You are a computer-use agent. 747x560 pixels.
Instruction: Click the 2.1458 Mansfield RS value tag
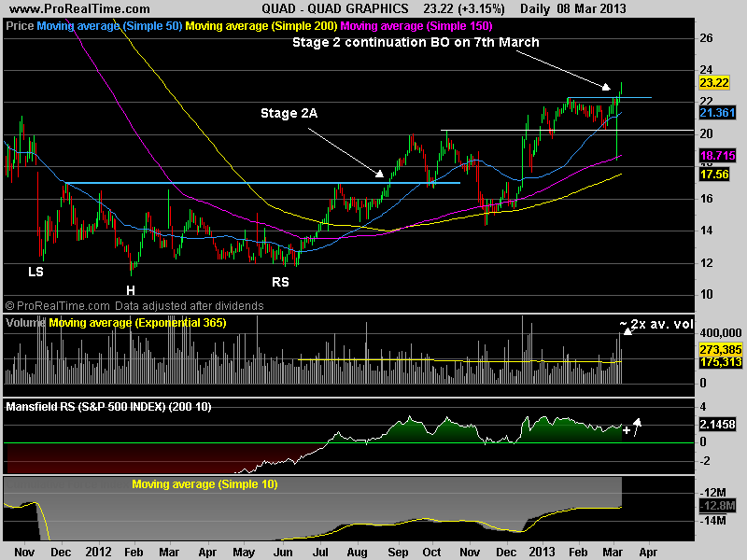(x=717, y=425)
